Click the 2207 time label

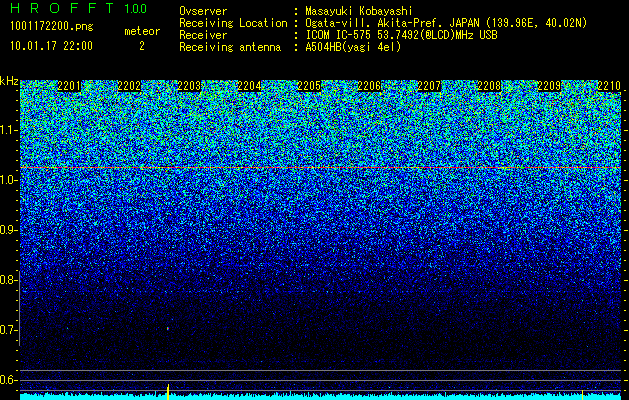click(429, 86)
